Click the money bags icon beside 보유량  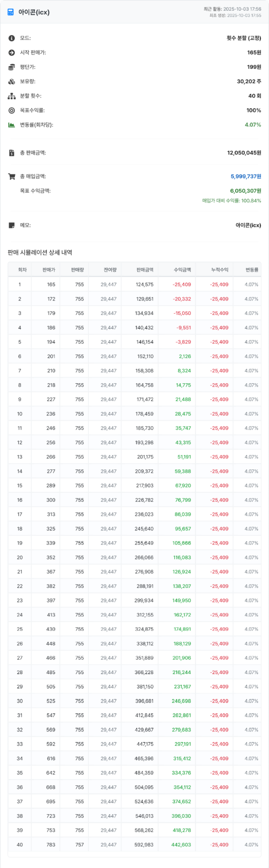click(11, 82)
